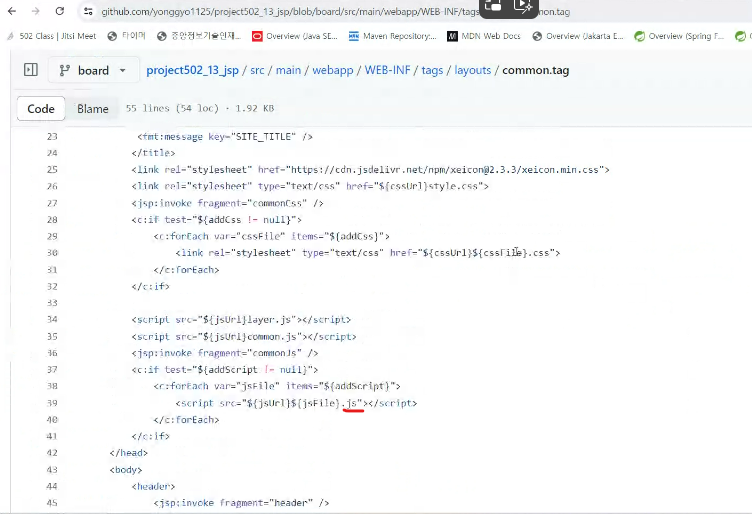This screenshot has height=514, width=752.
Task: Click line number 39
Action: [x=52, y=403]
